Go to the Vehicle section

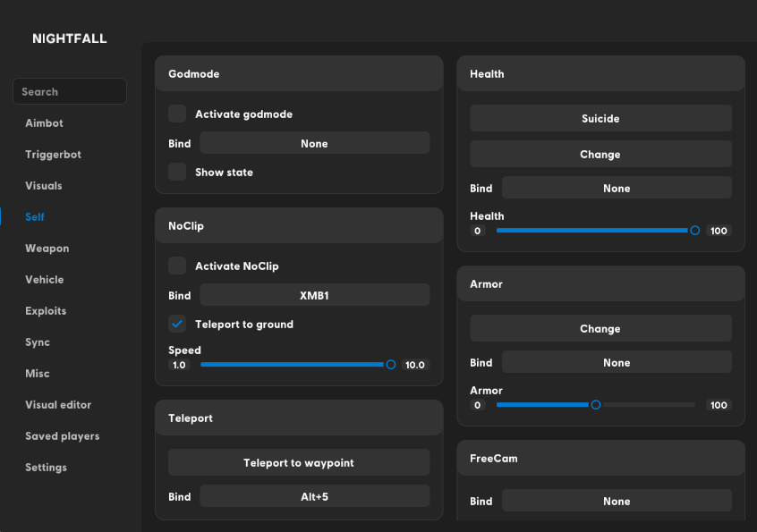pos(45,280)
